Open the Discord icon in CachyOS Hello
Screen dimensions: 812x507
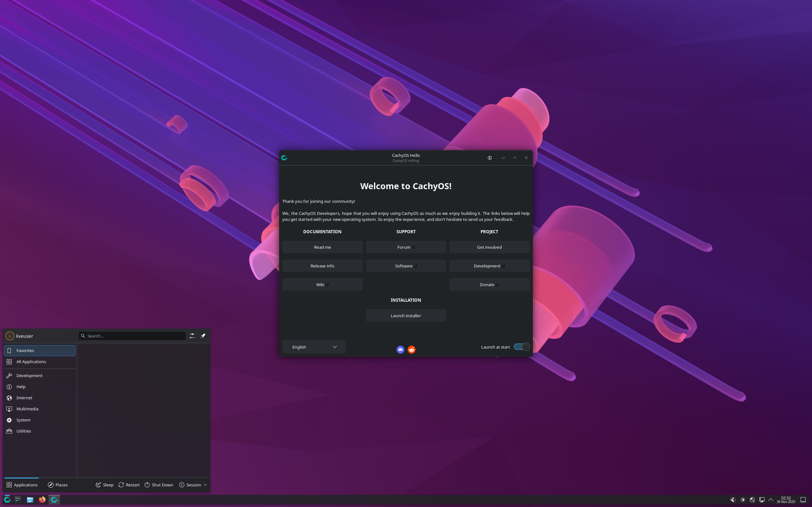click(x=400, y=350)
